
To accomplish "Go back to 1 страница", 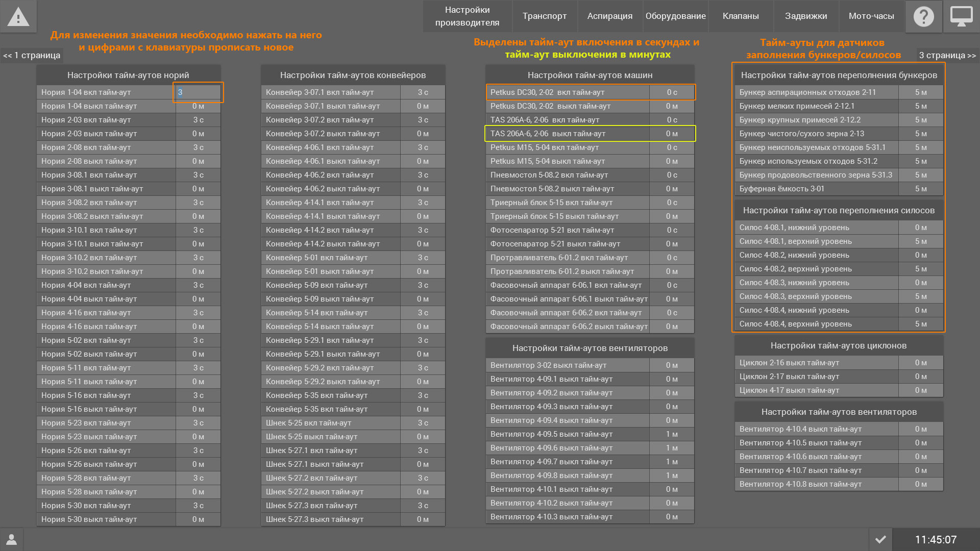I will 32,55.
